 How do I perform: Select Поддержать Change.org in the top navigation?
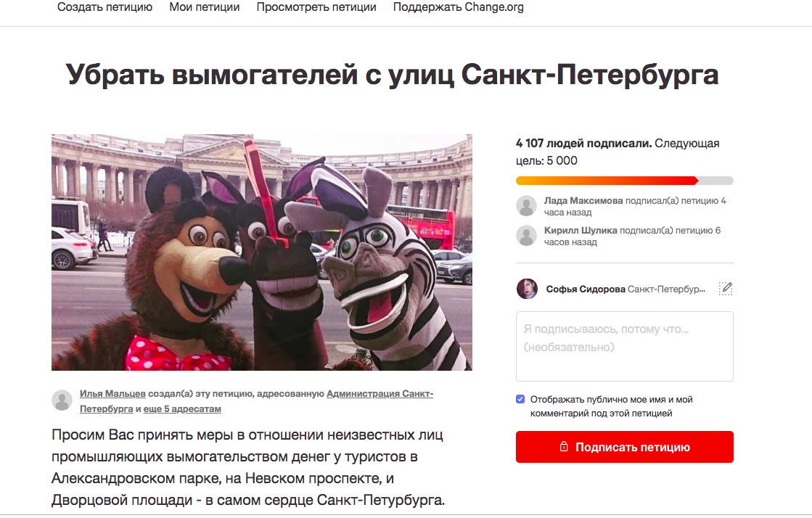click(459, 7)
